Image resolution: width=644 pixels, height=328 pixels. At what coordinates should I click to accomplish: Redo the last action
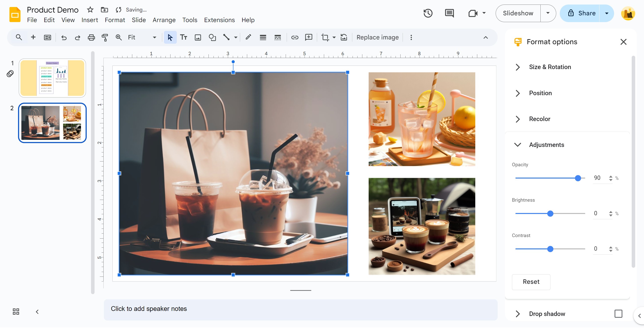coord(77,37)
